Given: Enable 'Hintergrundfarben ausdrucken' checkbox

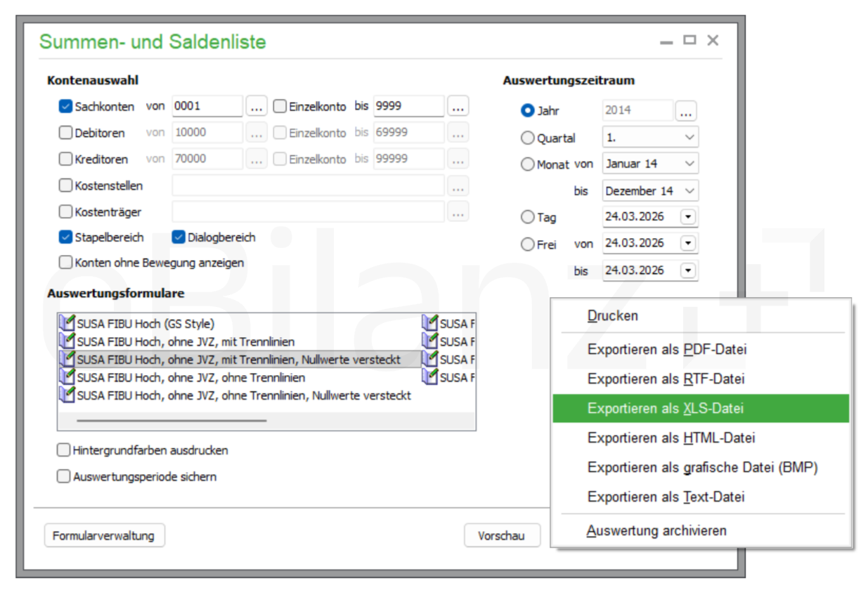Looking at the screenshot, I should click(x=64, y=450).
